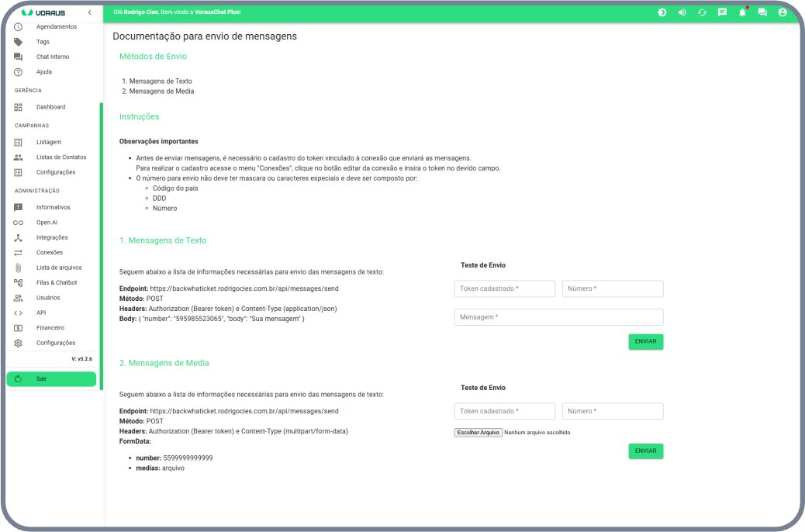Open Lista de arquivos paperclip item
This screenshot has height=532, width=805.
click(58, 268)
